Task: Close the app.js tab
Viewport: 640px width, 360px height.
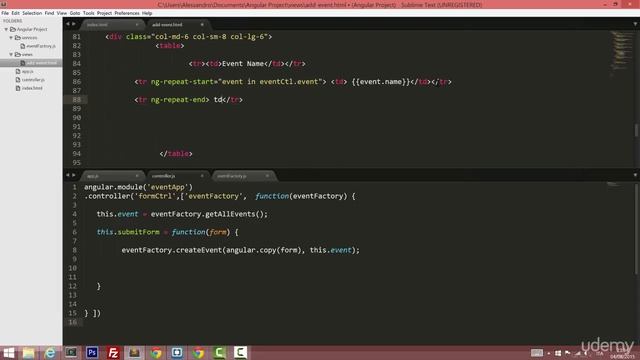Action: (137, 176)
